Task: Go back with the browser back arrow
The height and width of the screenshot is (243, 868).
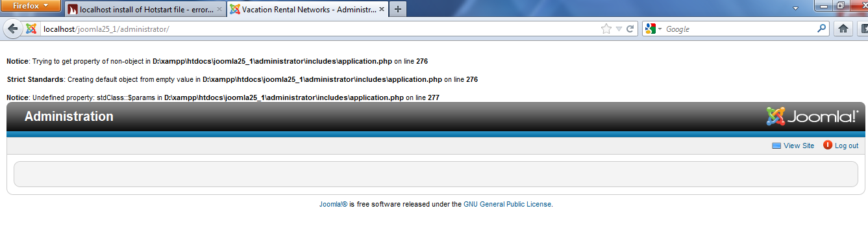Action: pos(12,29)
